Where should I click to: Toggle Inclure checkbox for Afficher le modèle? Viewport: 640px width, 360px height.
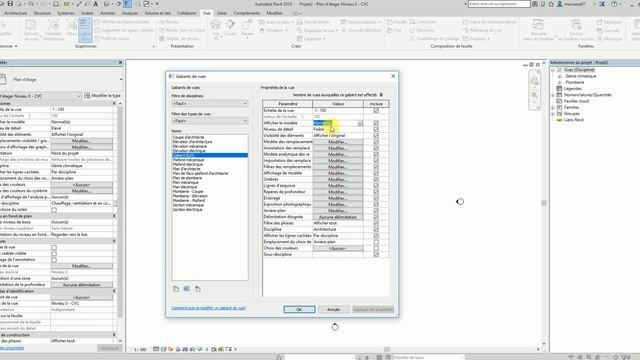click(x=376, y=123)
